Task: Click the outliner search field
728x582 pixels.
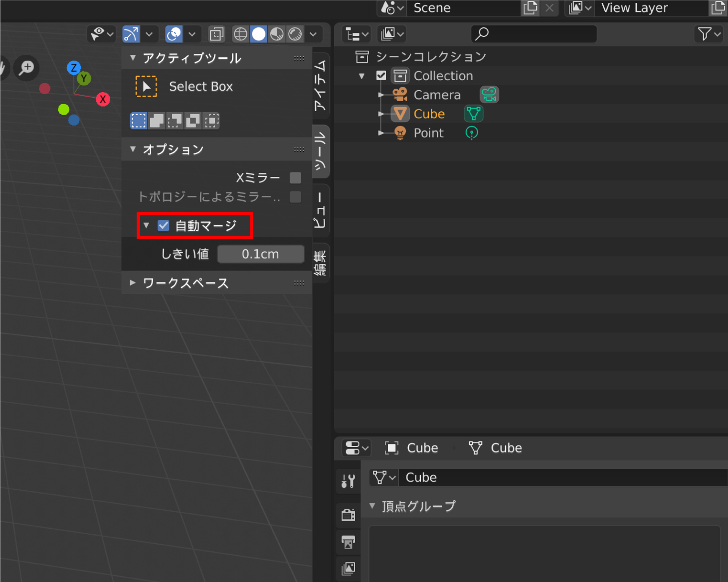Action: pyautogui.click(x=534, y=34)
